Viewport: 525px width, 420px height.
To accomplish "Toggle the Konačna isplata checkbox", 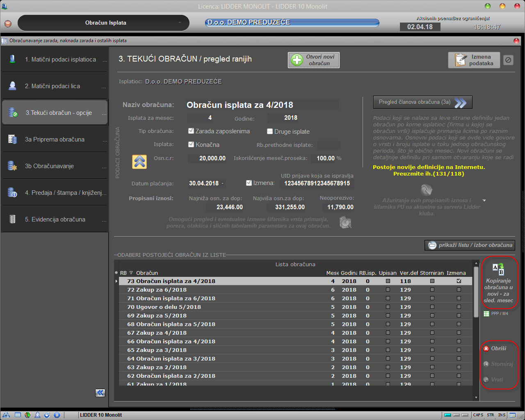I will click(x=191, y=144).
